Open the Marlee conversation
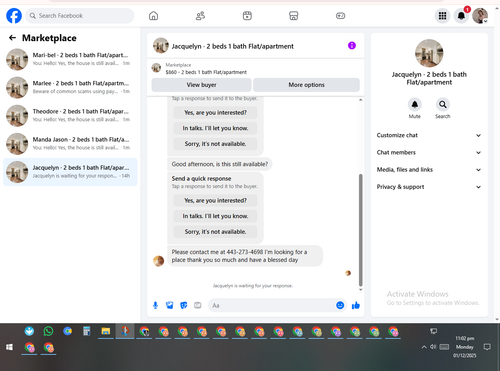Viewport: 500px width, 371px height. [x=70, y=87]
